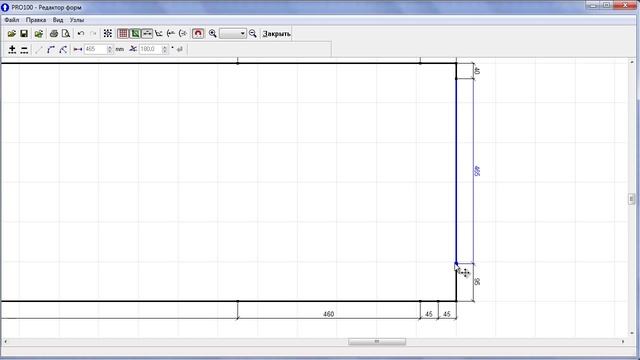Click the apply enter-arrow icon

180,49
